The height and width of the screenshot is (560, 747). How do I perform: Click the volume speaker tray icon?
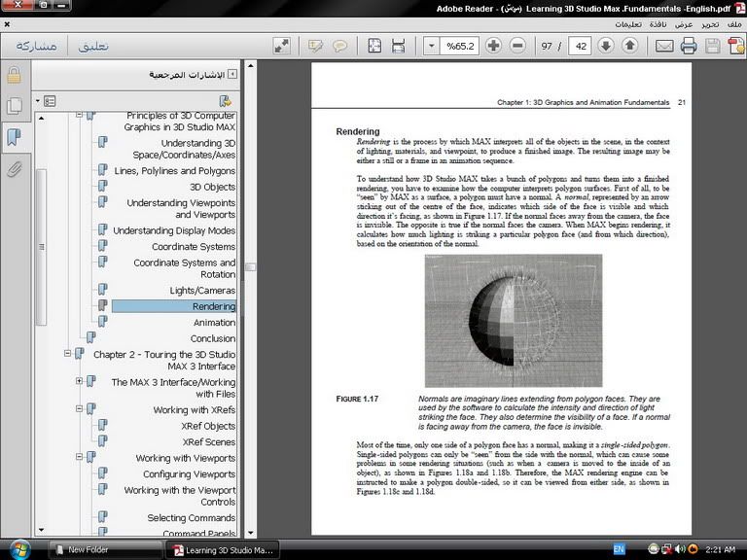click(x=680, y=549)
